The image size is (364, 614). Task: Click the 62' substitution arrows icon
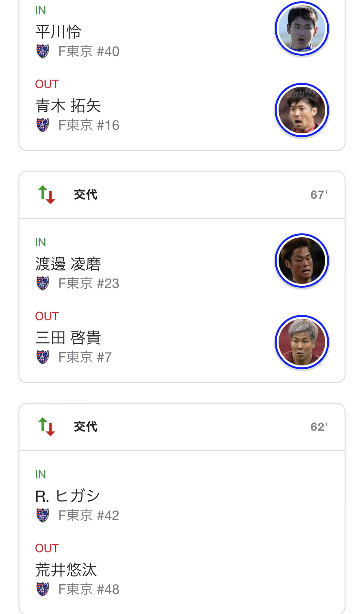47,427
